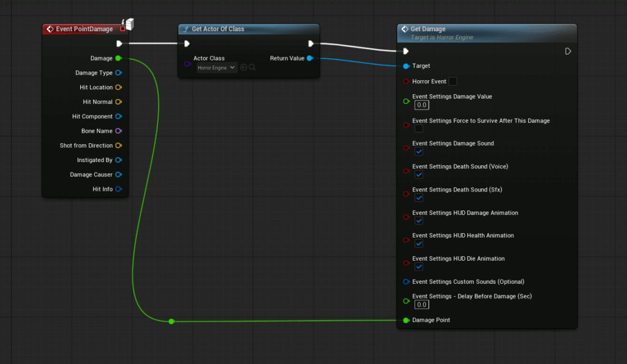Enable the Horror Event checkbox

point(452,81)
